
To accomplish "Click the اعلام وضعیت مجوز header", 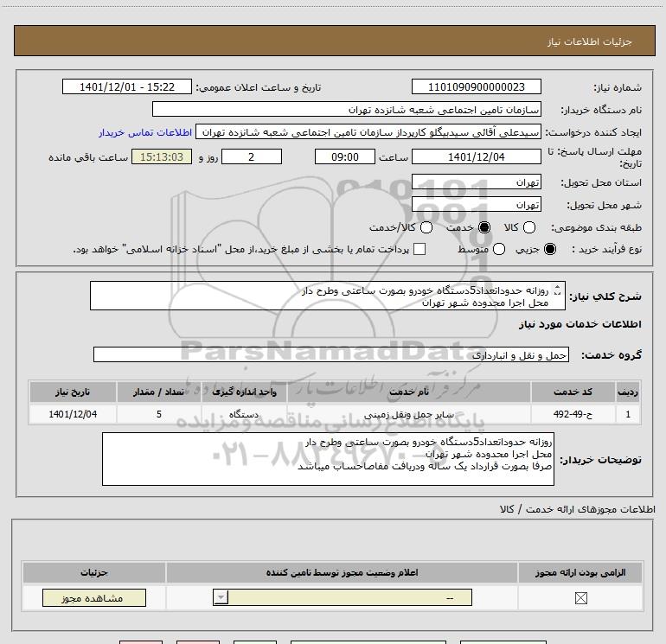I will [x=342, y=572].
